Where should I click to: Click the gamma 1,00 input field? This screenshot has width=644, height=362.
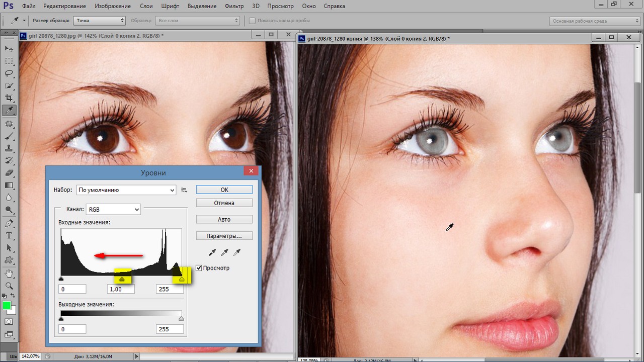tap(121, 289)
